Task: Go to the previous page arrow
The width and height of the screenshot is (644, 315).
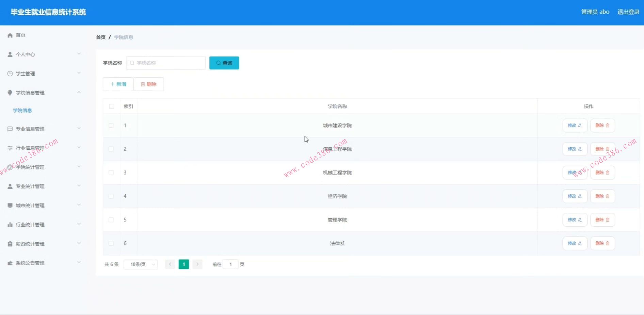Action: [170, 264]
